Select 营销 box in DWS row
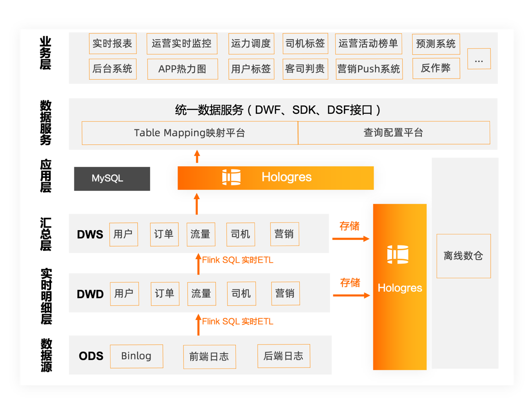 (x=285, y=234)
